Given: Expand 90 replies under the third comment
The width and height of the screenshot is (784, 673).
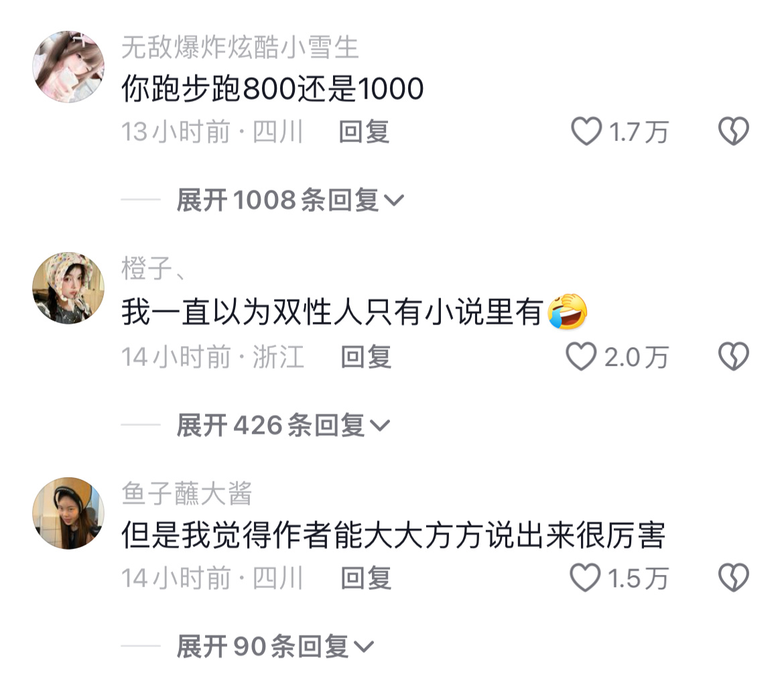Looking at the screenshot, I should [x=275, y=646].
